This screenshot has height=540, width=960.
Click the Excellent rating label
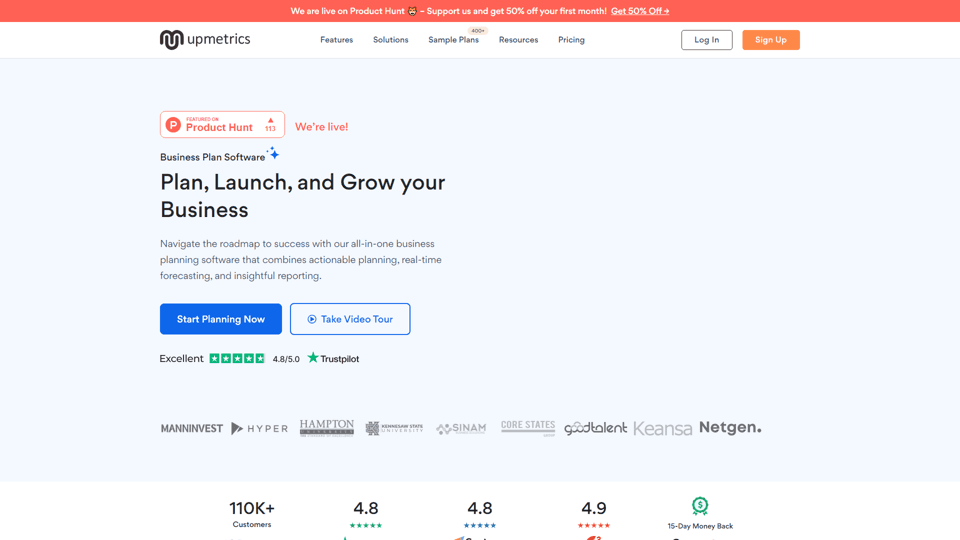coord(181,359)
